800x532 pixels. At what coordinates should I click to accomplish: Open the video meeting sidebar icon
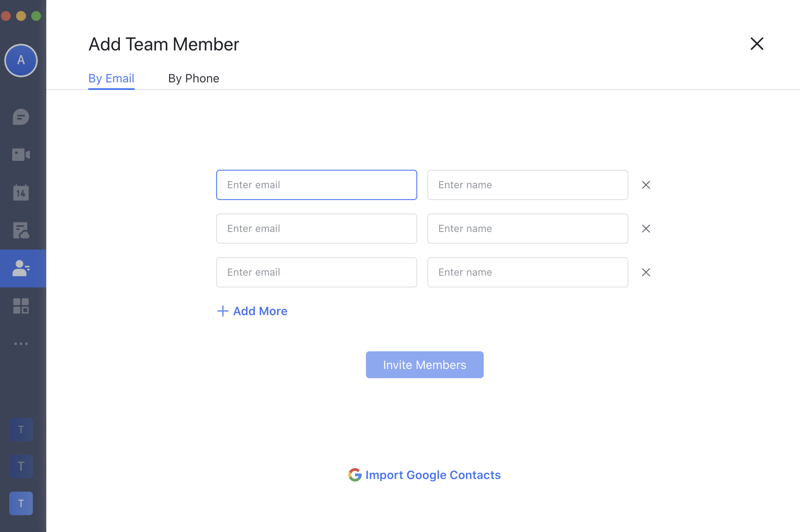coord(21,155)
